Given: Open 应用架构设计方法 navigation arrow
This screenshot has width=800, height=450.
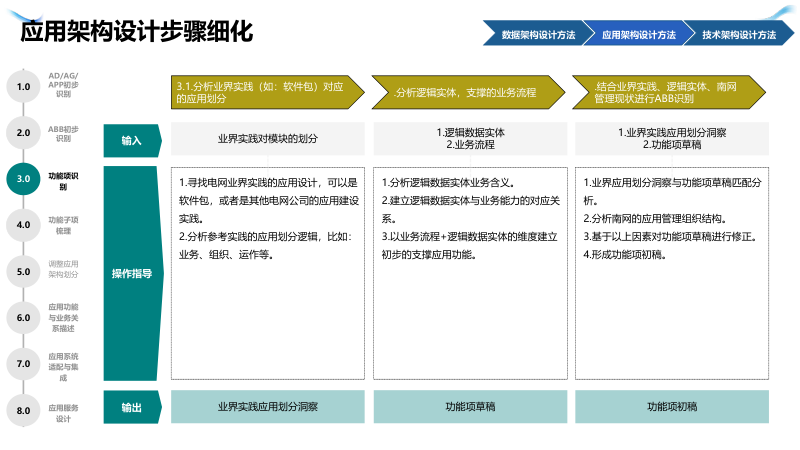Looking at the screenshot, I should pos(638,34).
